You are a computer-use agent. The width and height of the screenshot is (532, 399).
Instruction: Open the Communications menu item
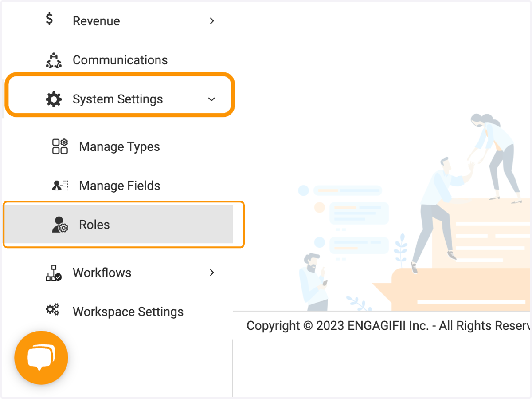click(x=120, y=60)
